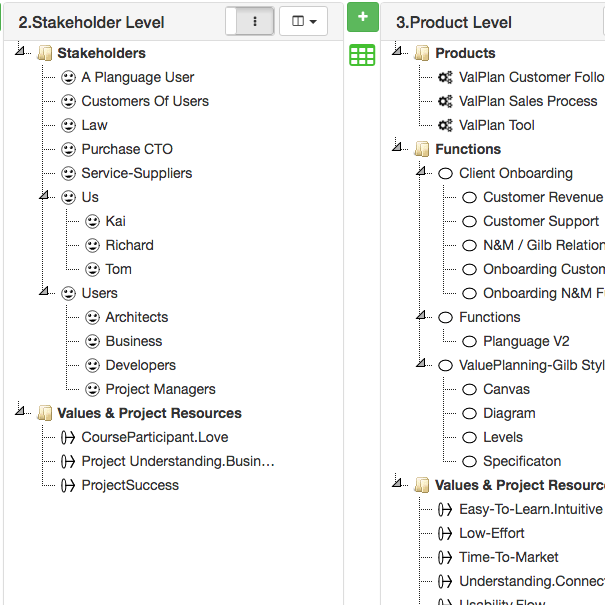The height and width of the screenshot is (605, 605).
Task: Open the column layout dropdown in Stakeholder Level
Action: [x=304, y=21]
